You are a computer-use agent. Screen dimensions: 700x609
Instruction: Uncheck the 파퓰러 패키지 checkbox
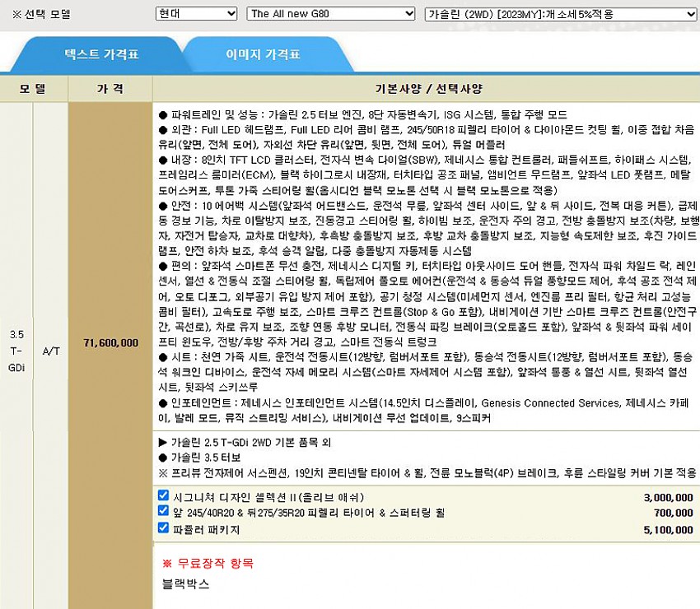click(x=163, y=528)
